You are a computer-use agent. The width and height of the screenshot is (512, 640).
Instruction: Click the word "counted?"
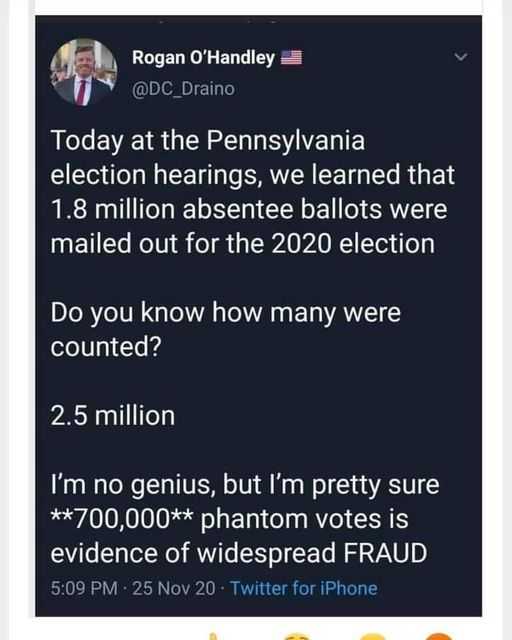tap(106, 347)
